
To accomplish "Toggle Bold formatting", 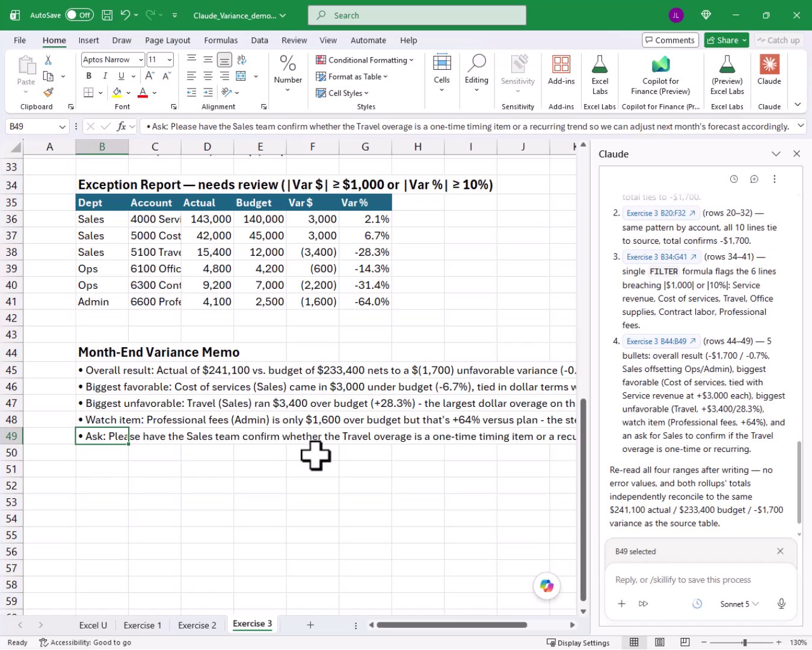I will coord(89,76).
